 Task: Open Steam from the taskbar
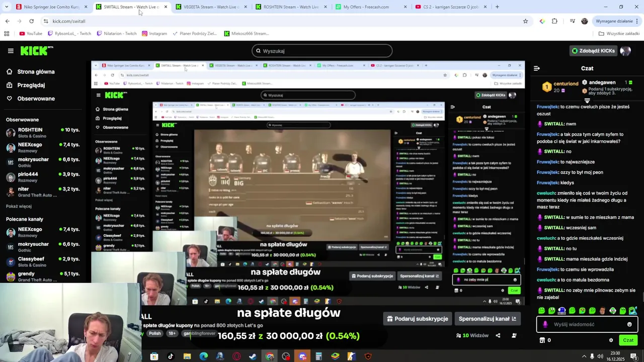click(253, 356)
